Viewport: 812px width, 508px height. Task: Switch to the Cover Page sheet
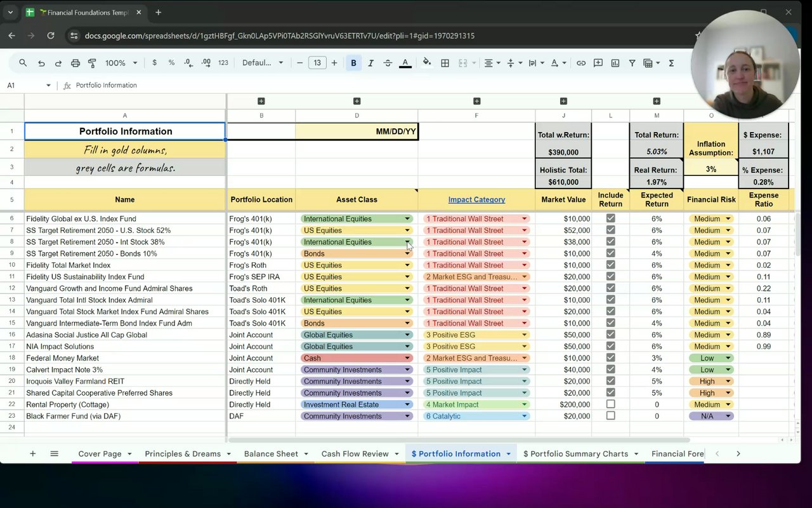pos(100,454)
